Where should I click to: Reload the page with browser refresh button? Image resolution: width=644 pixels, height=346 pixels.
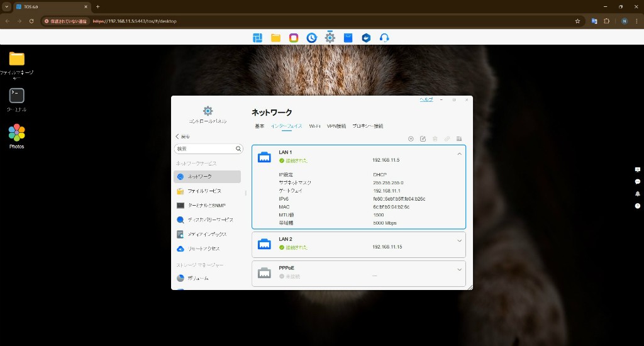click(x=31, y=21)
